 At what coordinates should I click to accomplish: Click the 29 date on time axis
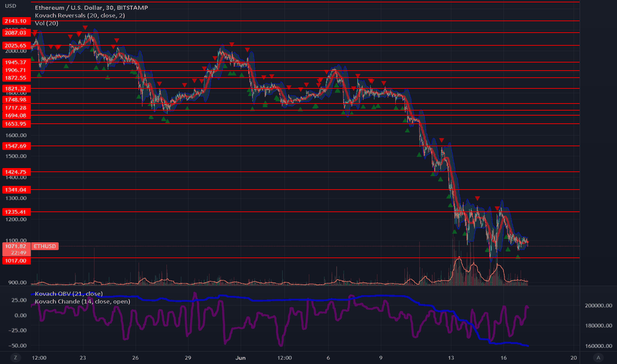pos(188,357)
